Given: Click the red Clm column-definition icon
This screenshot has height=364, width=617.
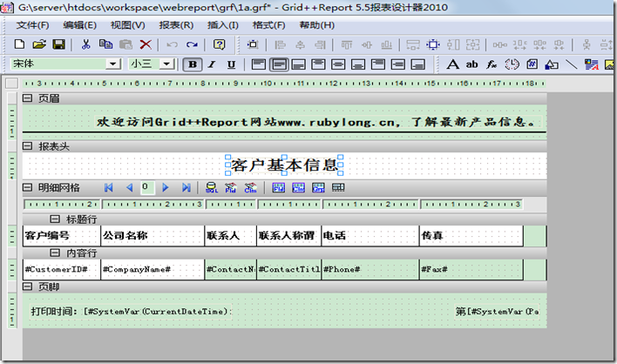Looking at the screenshot, I should [250, 187].
